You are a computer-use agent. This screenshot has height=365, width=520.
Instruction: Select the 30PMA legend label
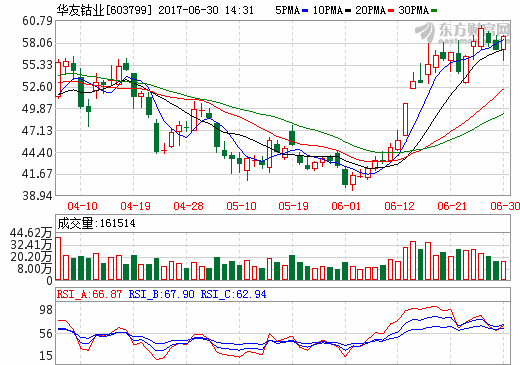413,10
